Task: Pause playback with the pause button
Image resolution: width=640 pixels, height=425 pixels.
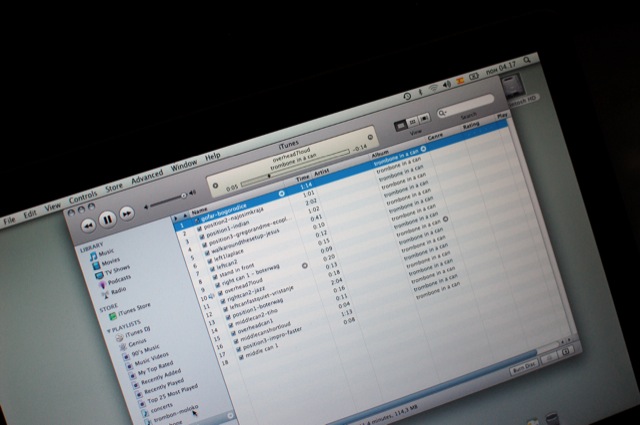Action: [107, 220]
